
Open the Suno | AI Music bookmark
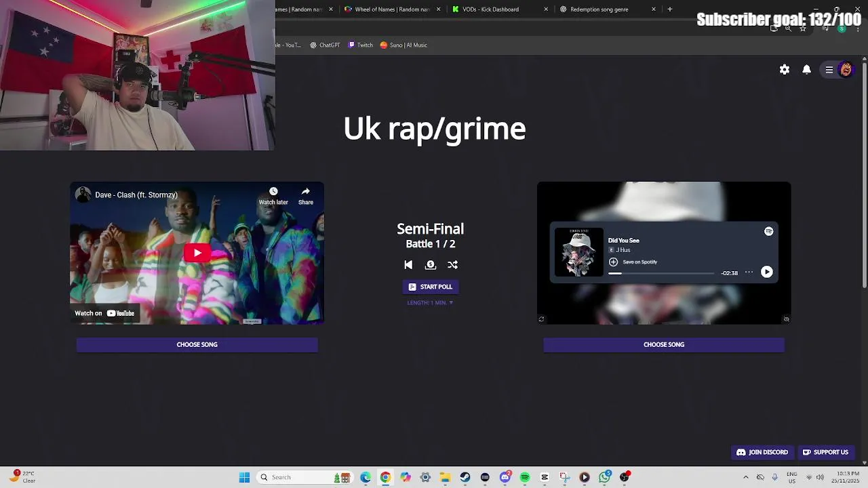pyautogui.click(x=403, y=45)
